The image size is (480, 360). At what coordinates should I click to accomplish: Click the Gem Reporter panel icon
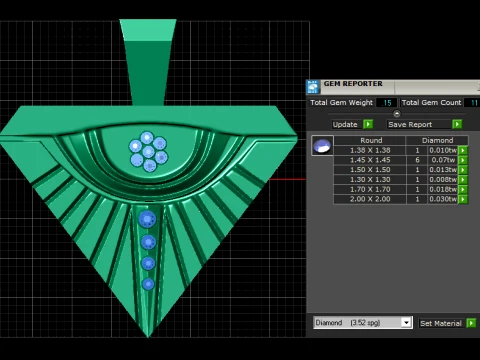pyautogui.click(x=313, y=87)
